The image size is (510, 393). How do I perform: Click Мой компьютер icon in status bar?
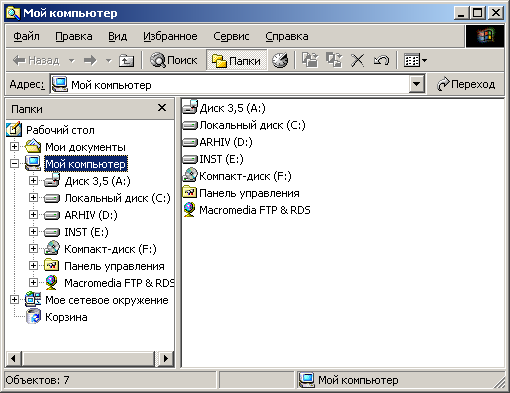306,380
